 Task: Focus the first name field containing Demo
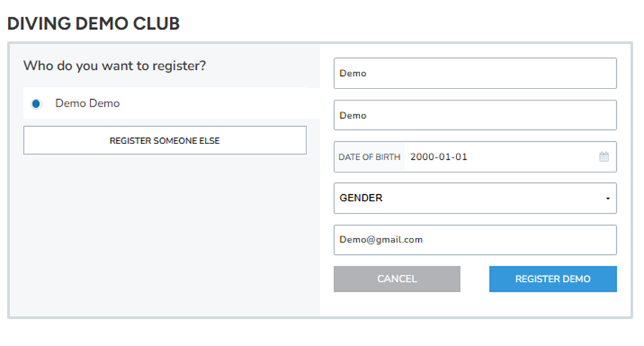click(x=475, y=73)
